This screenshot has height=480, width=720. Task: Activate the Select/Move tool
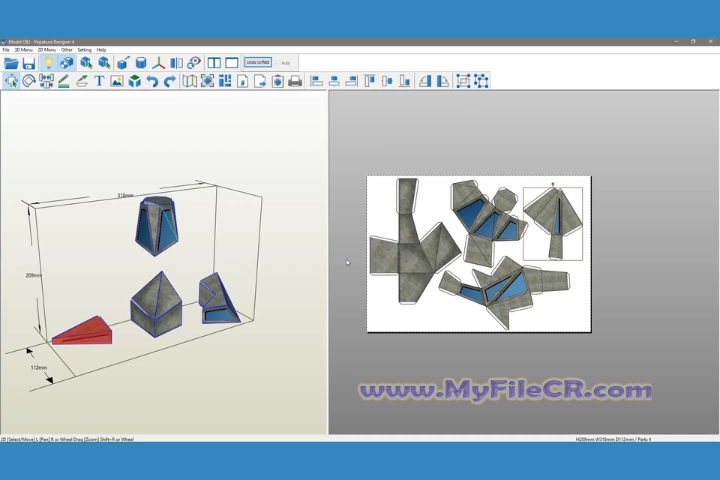point(11,81)
